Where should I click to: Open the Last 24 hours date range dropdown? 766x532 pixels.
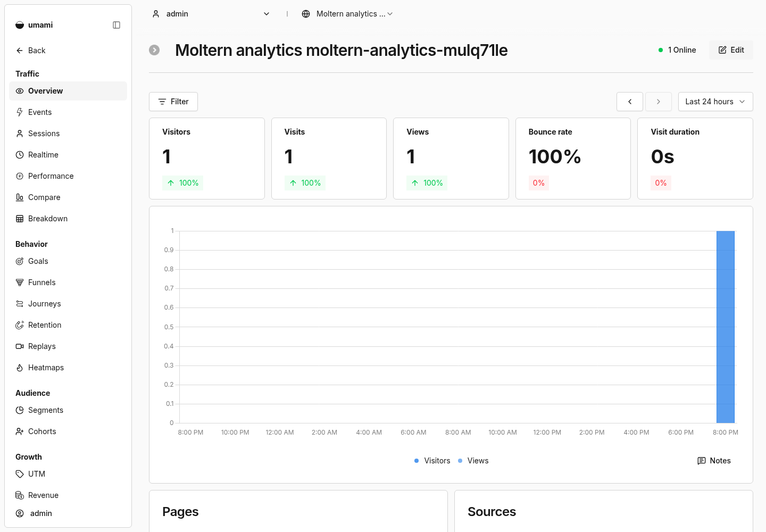715,102
